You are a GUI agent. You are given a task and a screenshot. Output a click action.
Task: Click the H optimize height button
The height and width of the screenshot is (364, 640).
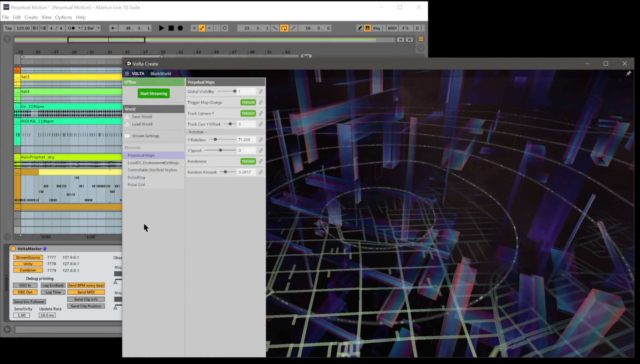tap(400, 40)
